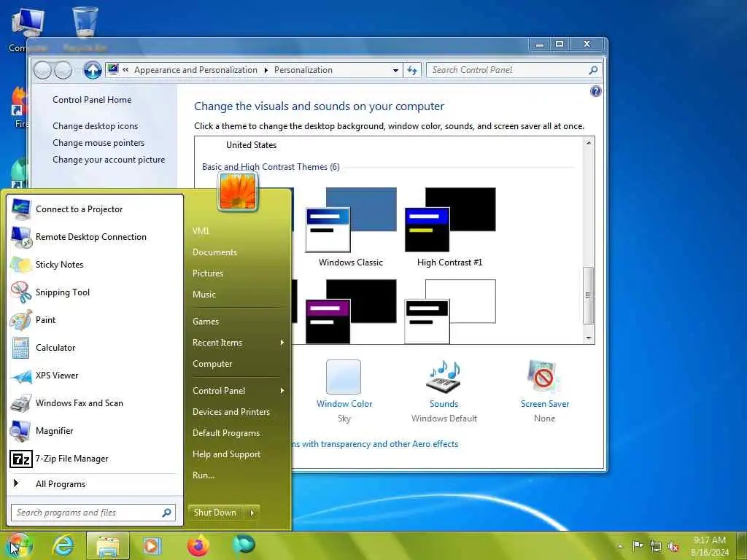Select the Windows Classic theme
Image resolution: width=747 pixels, height=560 pixels.
click(x=351, y=227)
